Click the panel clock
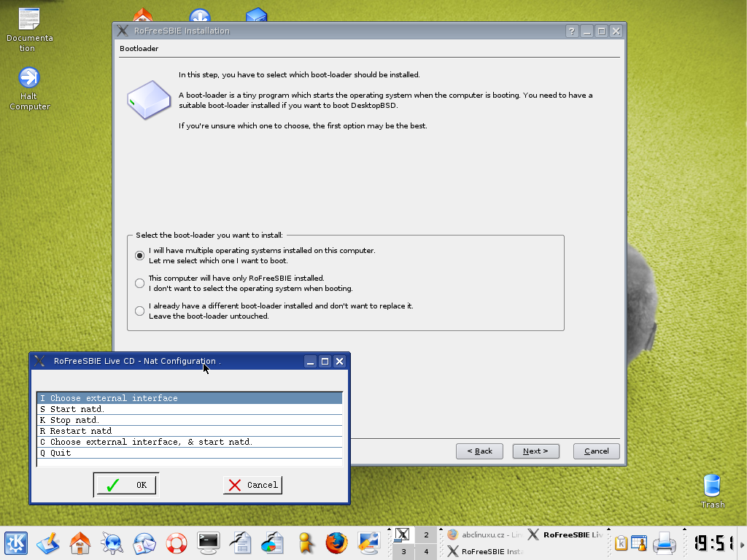The height and width of the screenshot is (560, 747). 713,542
